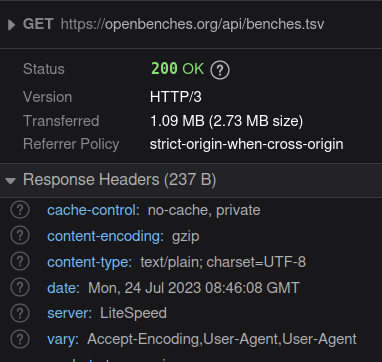Click the Status label
Viewport: 382px width, 362px height.
[x=44, y=69]
